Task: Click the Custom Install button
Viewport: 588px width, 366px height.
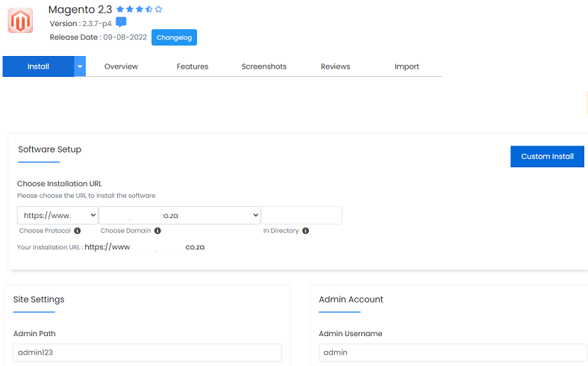Action: 547,156
